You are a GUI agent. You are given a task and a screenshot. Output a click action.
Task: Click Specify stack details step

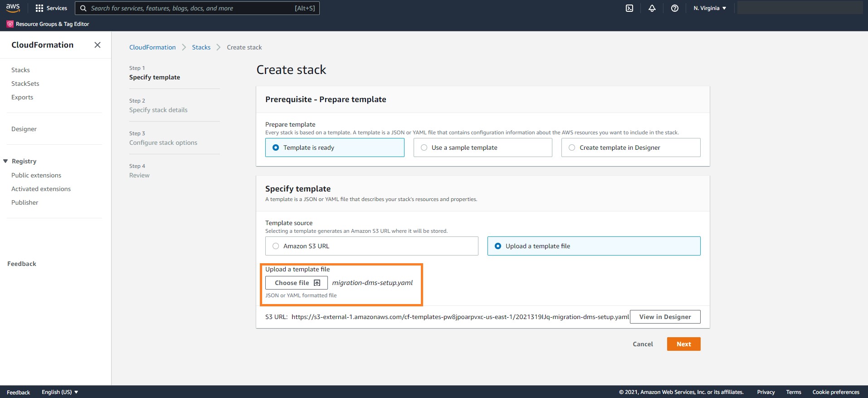pos(158,110)
